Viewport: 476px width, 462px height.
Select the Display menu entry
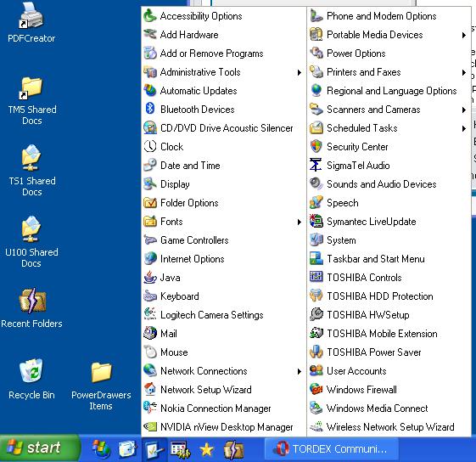tap(223, 184)
